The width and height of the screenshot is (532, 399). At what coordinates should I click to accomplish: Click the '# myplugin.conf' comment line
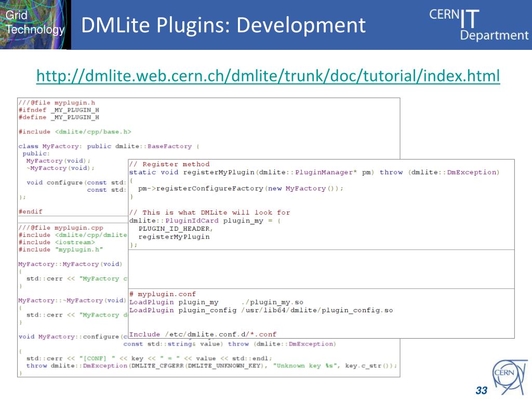click(163, 294)
